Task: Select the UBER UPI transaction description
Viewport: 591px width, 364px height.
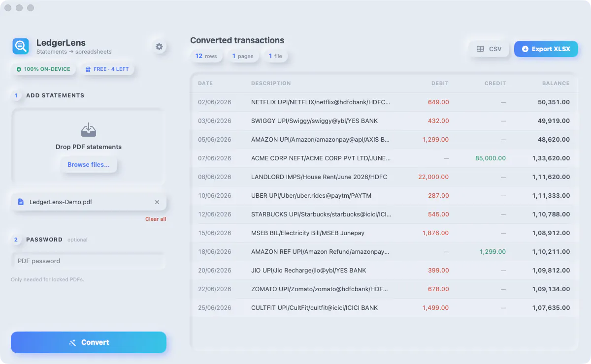Action: tap(311, 196)
